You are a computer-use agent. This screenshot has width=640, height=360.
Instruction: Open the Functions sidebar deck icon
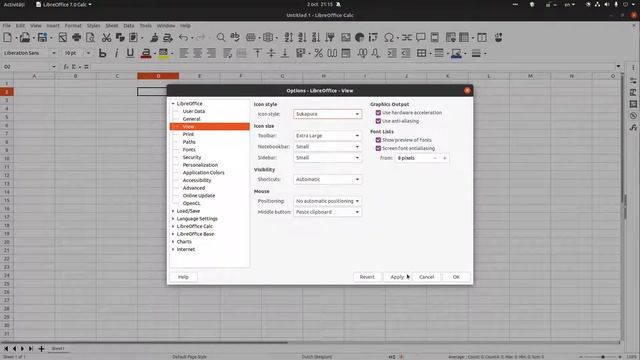click(x=633, y=128)
